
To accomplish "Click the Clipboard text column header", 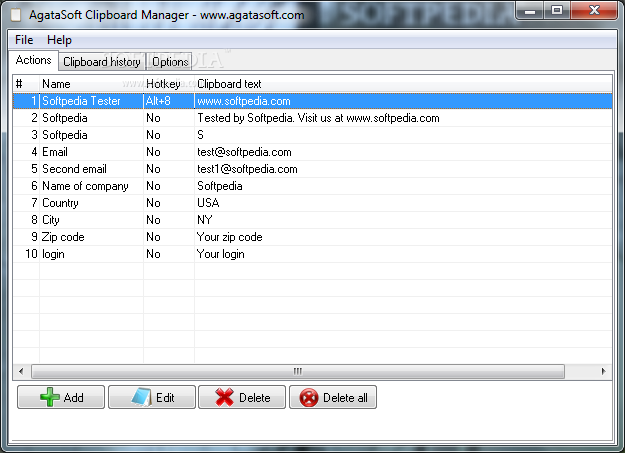I will (x=403, y=84).
